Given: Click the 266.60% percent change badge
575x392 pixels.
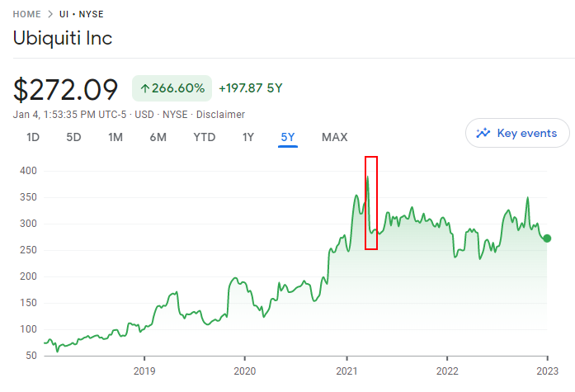Looking at the screenshot, I should [172, 88].
